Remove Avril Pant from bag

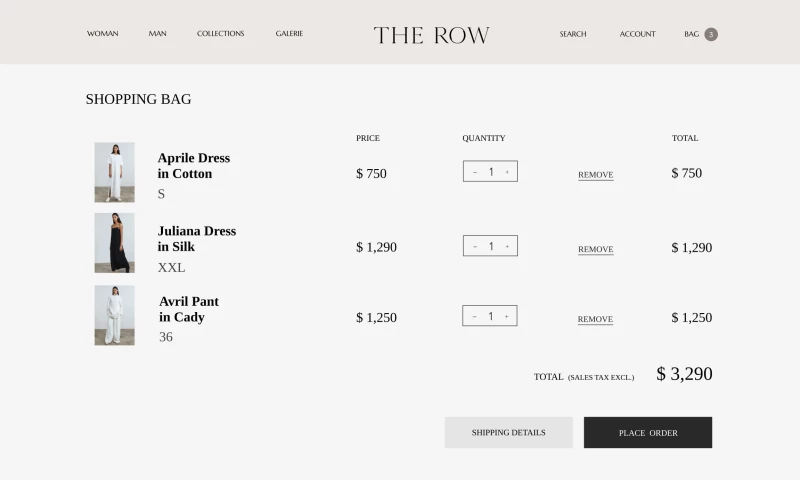(595, 320)
